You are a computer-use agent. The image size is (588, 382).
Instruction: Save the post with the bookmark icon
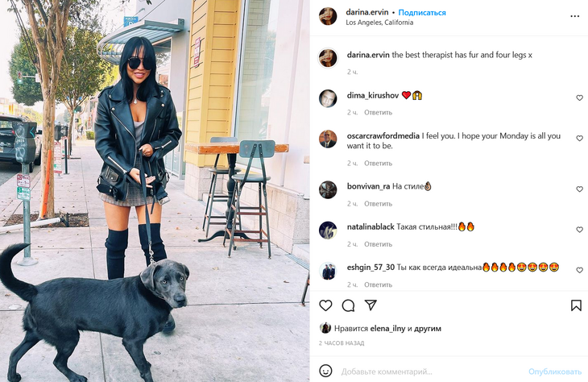click(576, 305)
